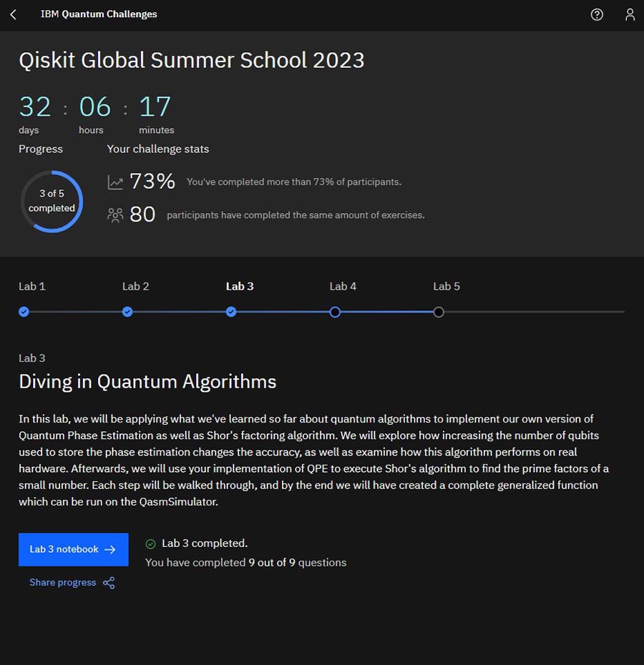
Task: Select the Lab 1 checked step marker
Action: coord(24,312)
